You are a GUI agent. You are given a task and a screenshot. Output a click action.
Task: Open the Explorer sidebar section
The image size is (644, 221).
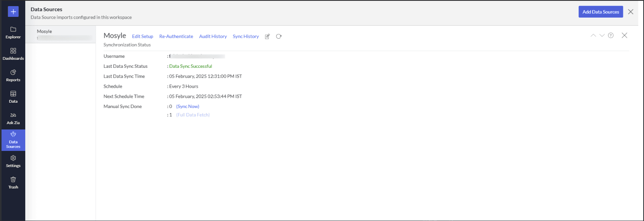[x=13, y=32]
